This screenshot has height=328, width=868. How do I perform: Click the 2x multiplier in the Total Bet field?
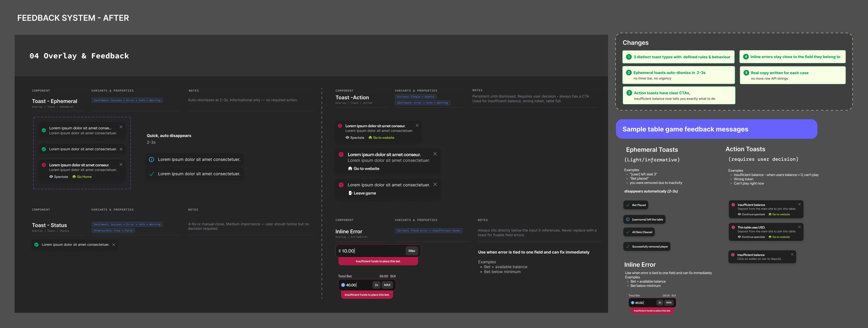[376, 285]
